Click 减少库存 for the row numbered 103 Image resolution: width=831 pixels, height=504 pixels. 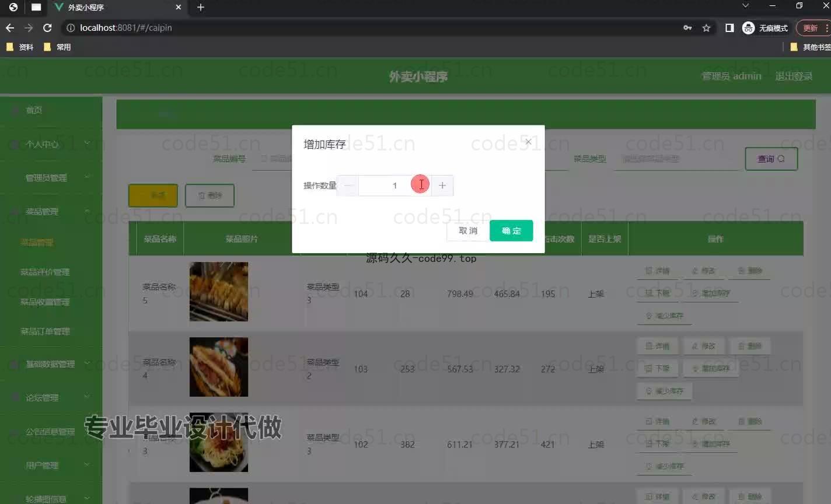[x=664, y=391]
